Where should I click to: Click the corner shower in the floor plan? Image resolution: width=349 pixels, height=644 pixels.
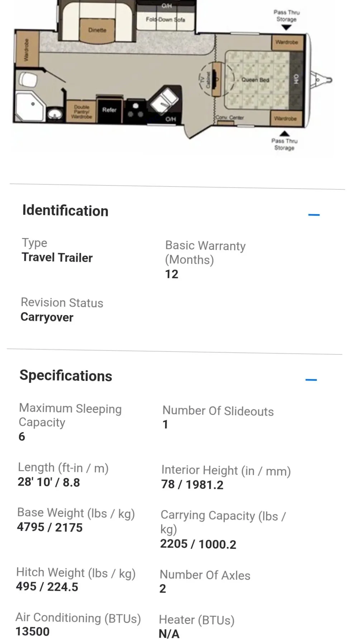pos(30,106)
